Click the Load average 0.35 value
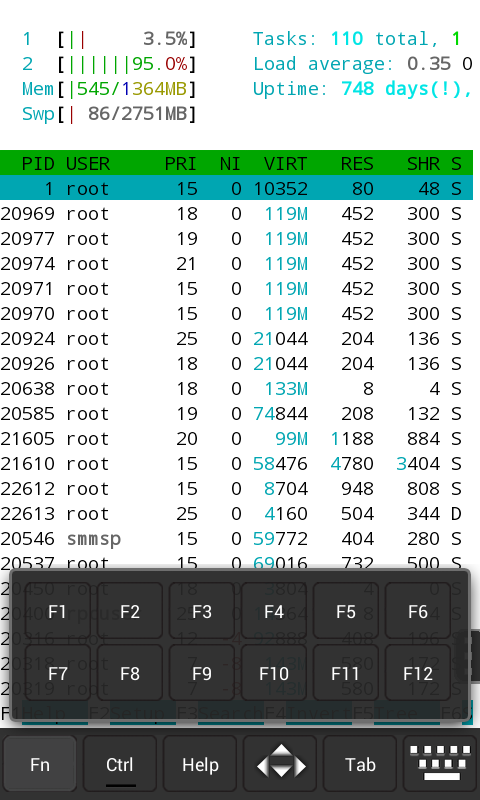 pos(429,64)
